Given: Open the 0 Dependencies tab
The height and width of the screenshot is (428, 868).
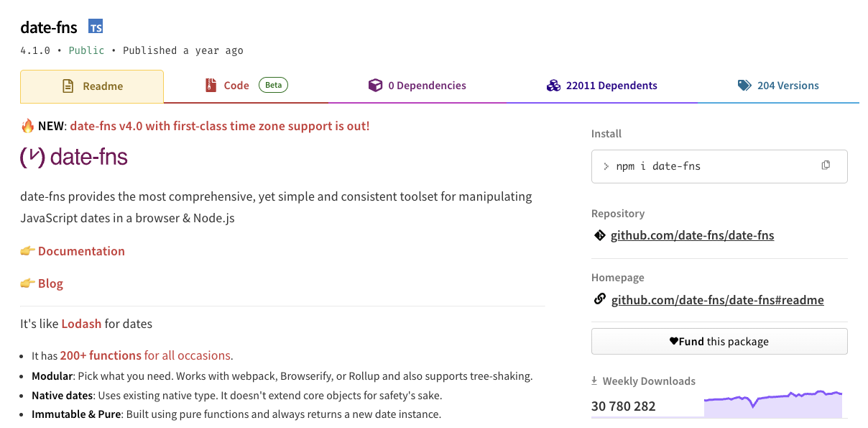Looking at the screenshot, I should 417,86.
